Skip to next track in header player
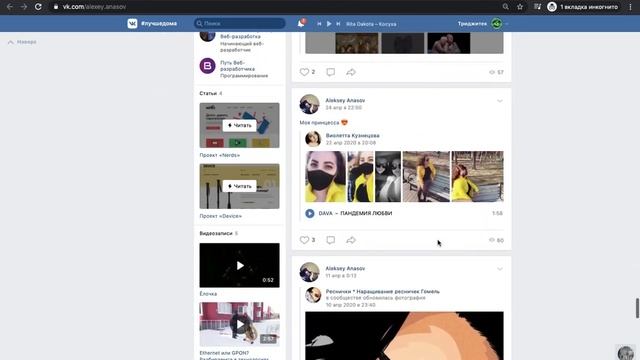640x360 pixels. (x=338, y=24)
